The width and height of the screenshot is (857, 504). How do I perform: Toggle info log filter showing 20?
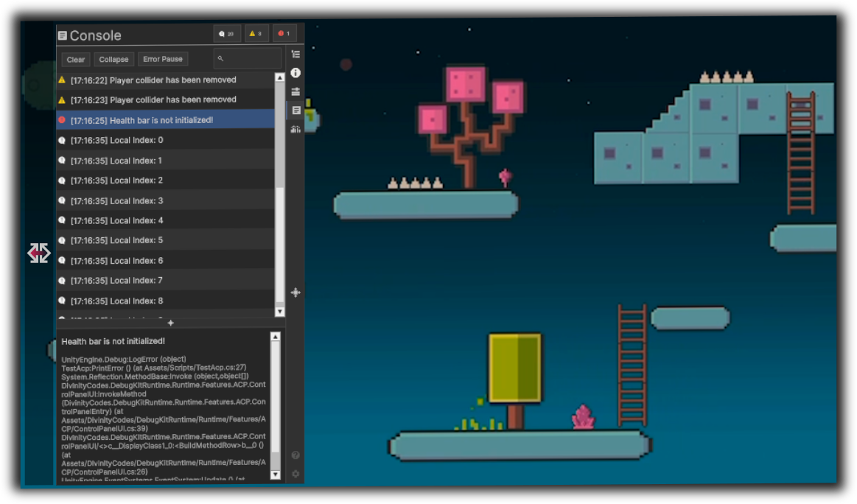pos(226,34)
